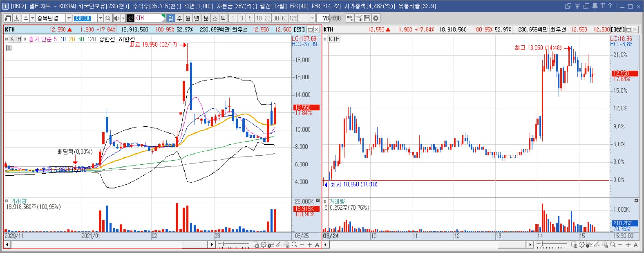Open the 종목변경 combo box

(x=54, y=18)
